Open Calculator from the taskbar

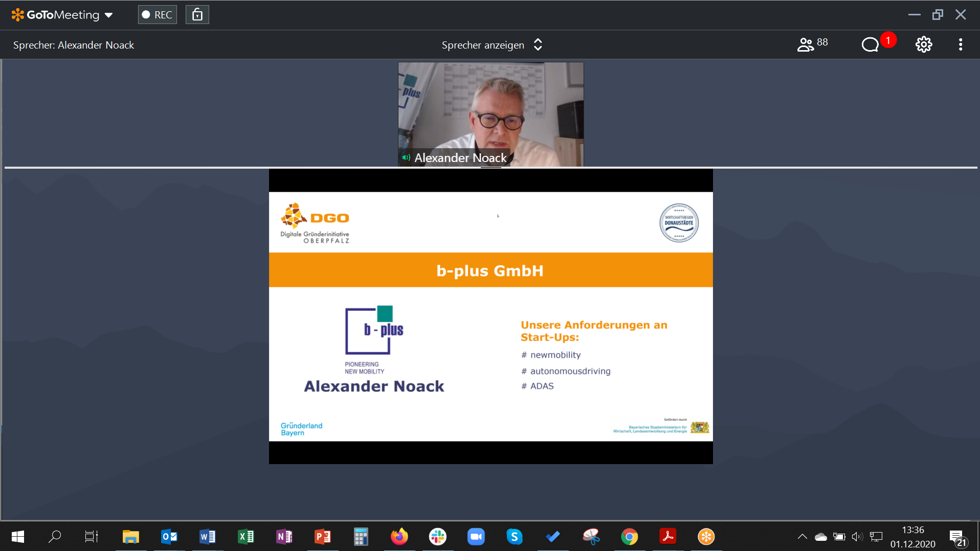coord(361,536)
